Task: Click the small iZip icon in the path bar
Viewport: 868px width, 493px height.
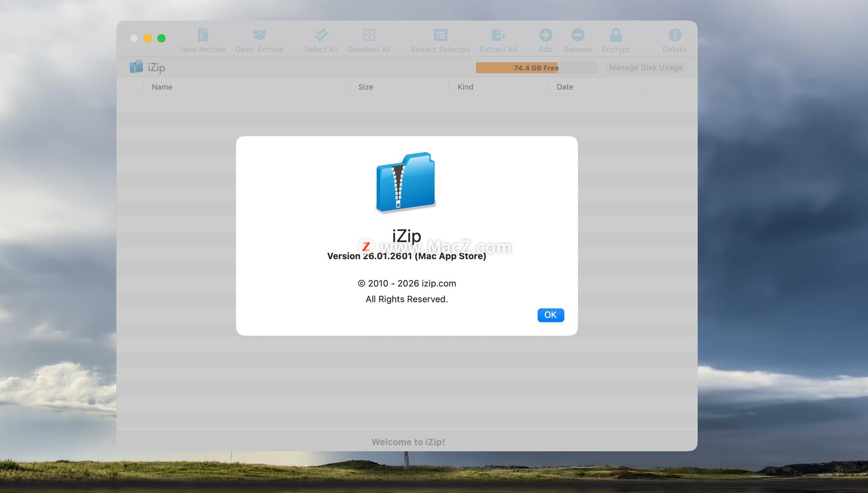Action: tap(136, 67)
